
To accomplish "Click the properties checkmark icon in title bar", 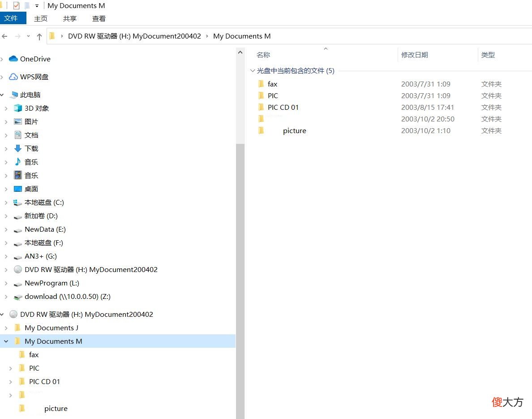I will tap(16, 6).
